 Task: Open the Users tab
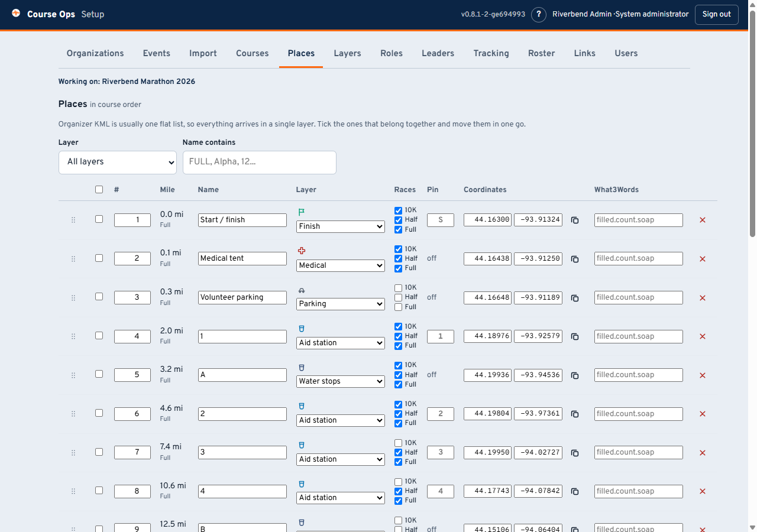coord(626,53)
